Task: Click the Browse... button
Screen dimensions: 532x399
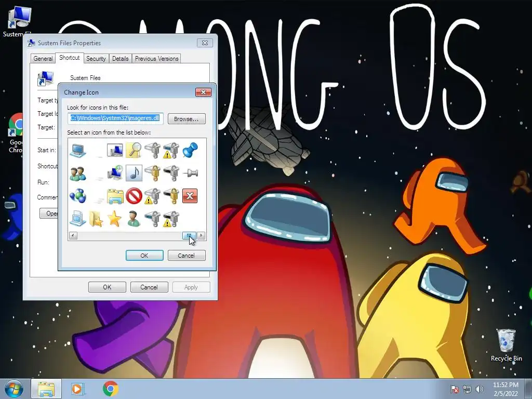Action: pos(187,119)
